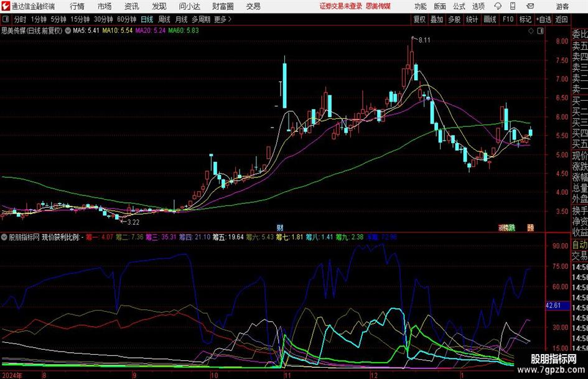Open the headset customer service icon
588x379 pixels.
(498, 6)
